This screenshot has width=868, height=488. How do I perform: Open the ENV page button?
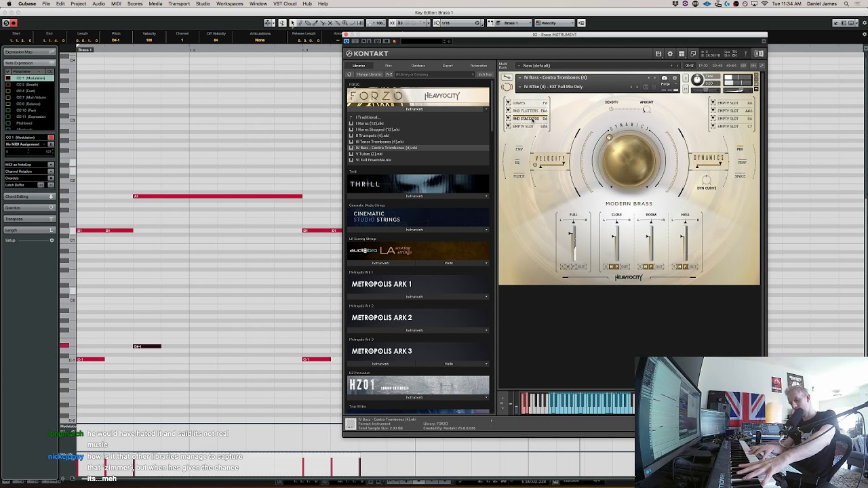pos(519,149)
